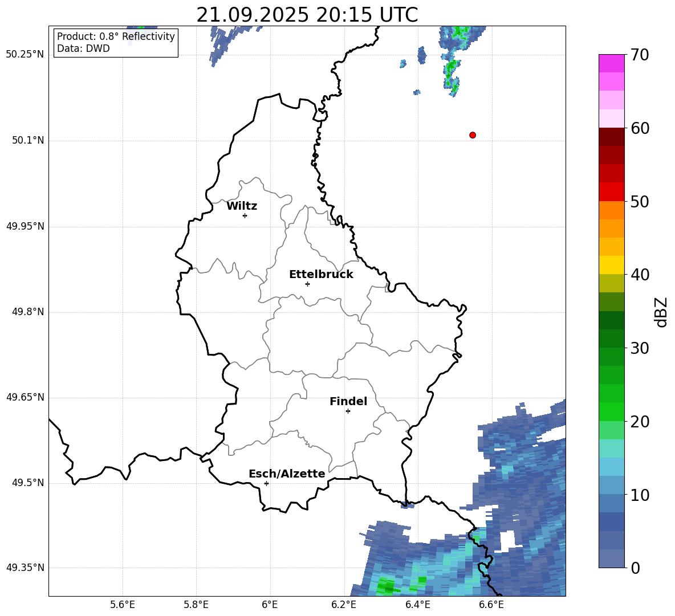Click the 49.65°N latitude label
Image resolution: width=675 pixels, height=616 pixels.
click(x=25, y=397)
